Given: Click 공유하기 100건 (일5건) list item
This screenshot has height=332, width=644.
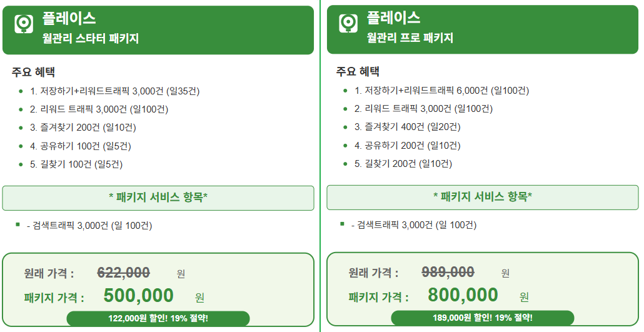Looking at the screenshot, I should pos(80,146).
